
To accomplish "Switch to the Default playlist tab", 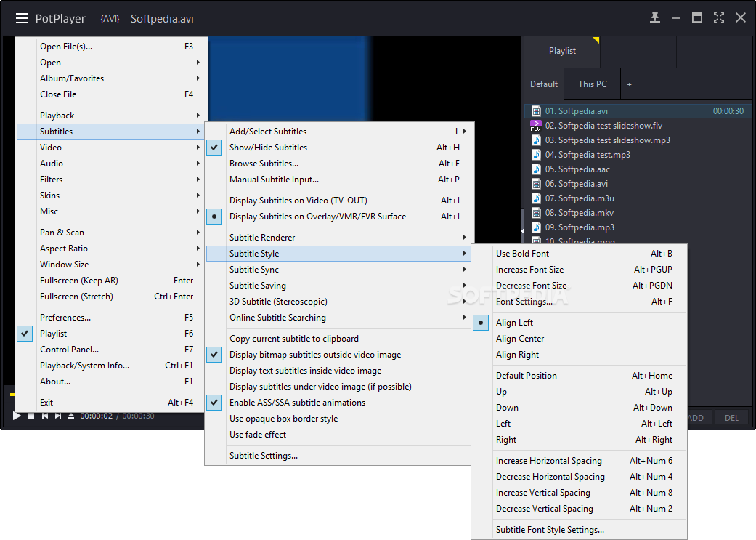I will tap(544, 84).
